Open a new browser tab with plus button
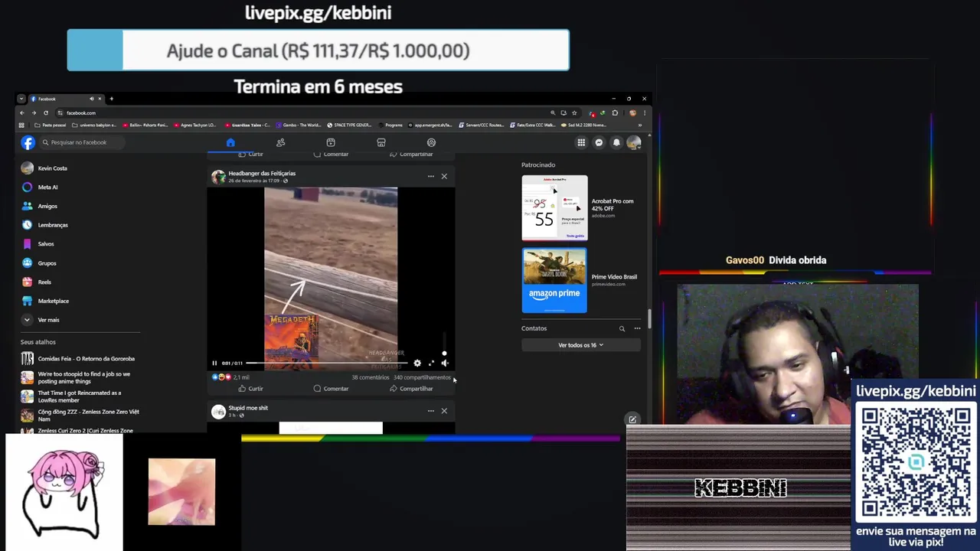 tap(111, 99)
